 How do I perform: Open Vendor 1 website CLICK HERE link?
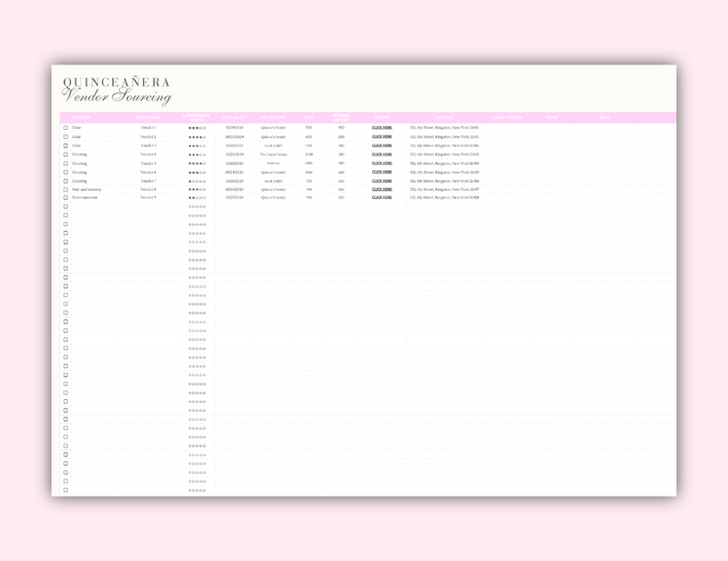click(x=382, y=128)
